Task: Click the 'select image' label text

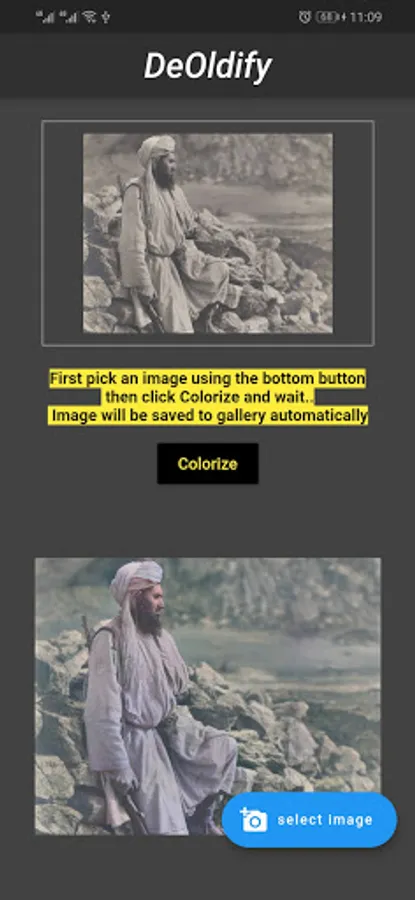Action: point(325,820)
